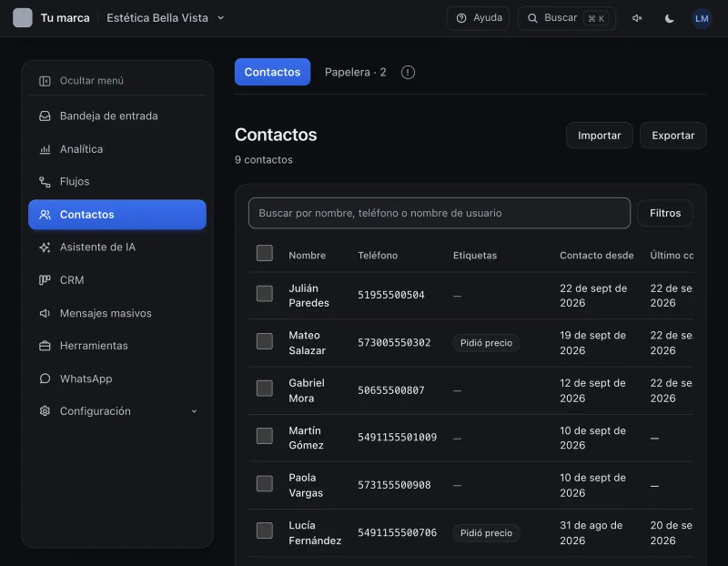Open Flujos from sidebar
Image resolution: width=728 pixels, height=566 pixels.
point(117,182)
